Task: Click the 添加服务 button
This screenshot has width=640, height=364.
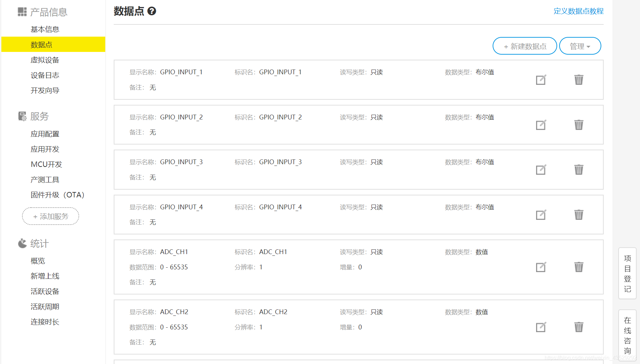Action: pos(50,216)
